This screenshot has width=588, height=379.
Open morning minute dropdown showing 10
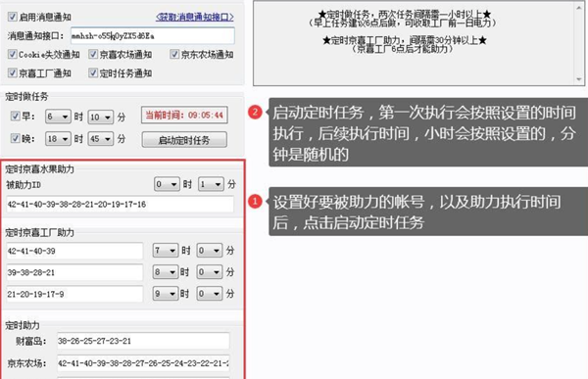click(x=101, y=117)
